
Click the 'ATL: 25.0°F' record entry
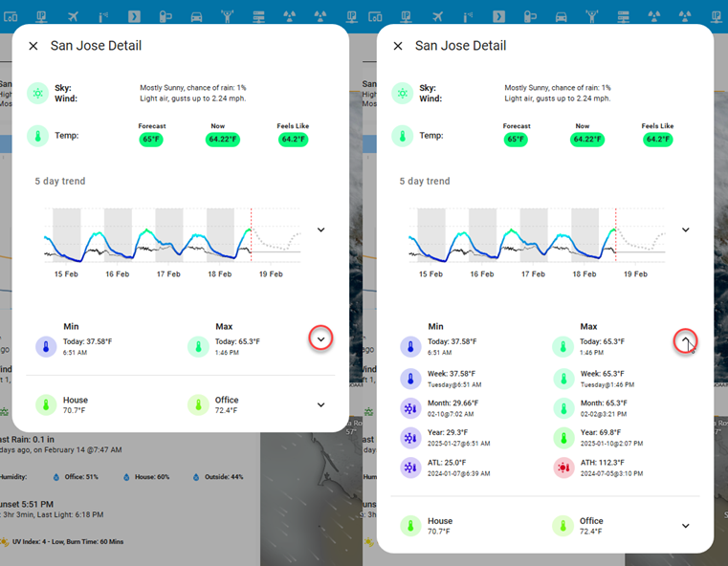[x=447, y=463]
